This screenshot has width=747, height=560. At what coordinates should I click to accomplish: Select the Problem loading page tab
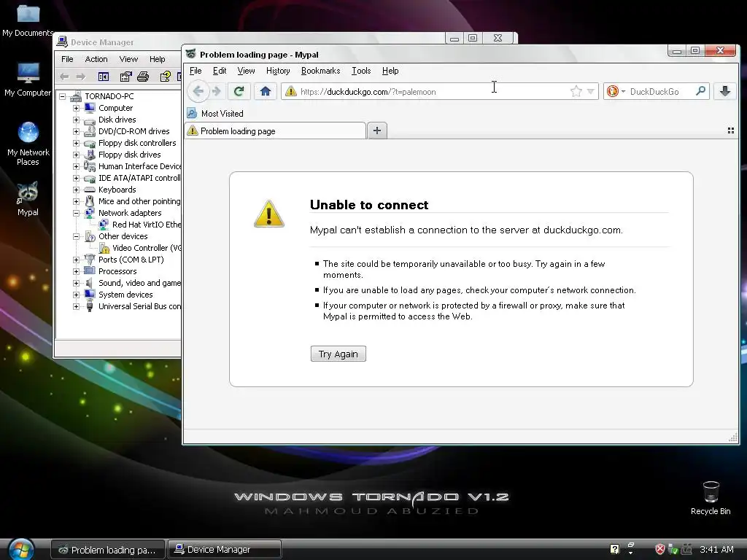[275, 131]
